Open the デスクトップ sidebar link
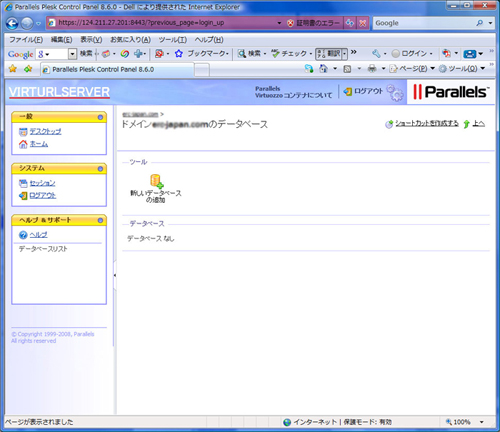The height and width of the screenshot is (432, 500). coord(45,131)
